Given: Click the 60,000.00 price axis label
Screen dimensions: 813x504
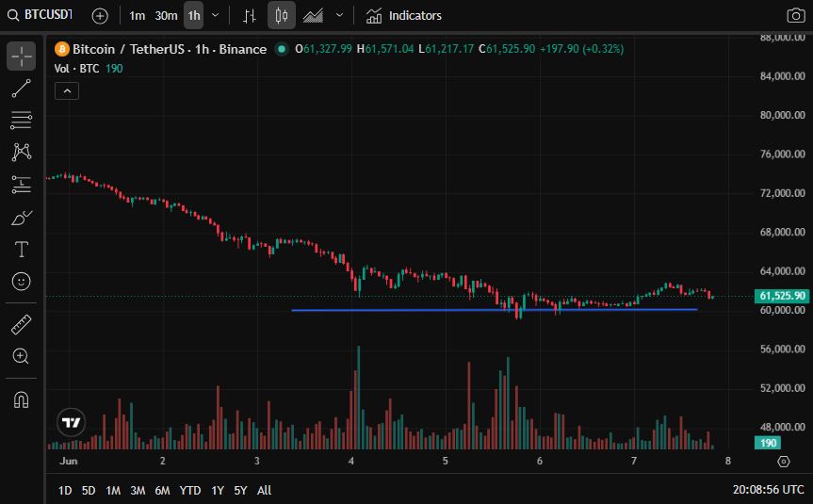Looking at the screenshot, I should coord(783,310).
